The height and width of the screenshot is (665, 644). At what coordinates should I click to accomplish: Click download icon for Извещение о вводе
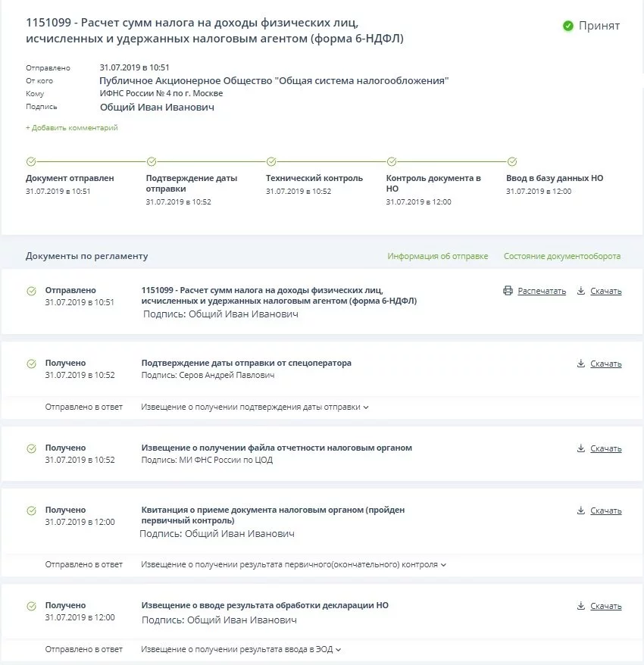581,606
